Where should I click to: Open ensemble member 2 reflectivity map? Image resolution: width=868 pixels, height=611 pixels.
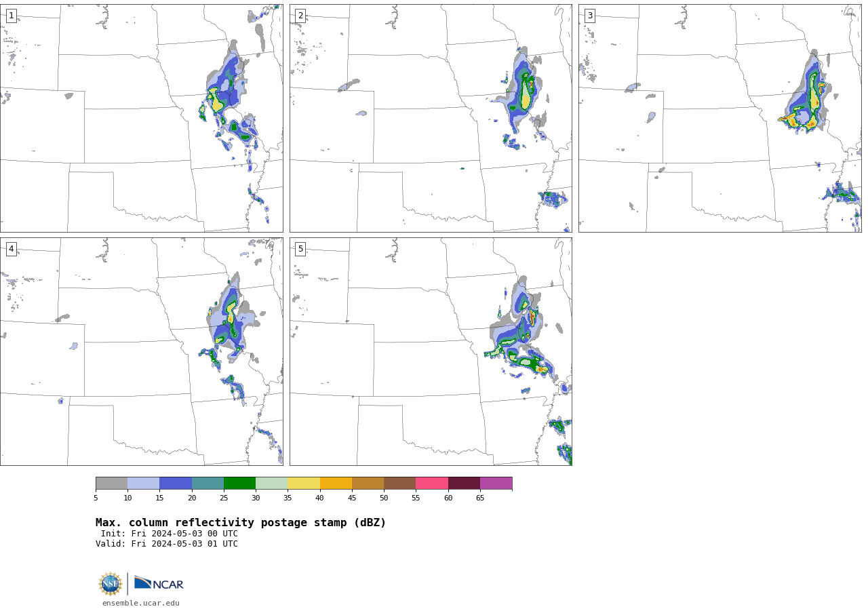[431, 118]
